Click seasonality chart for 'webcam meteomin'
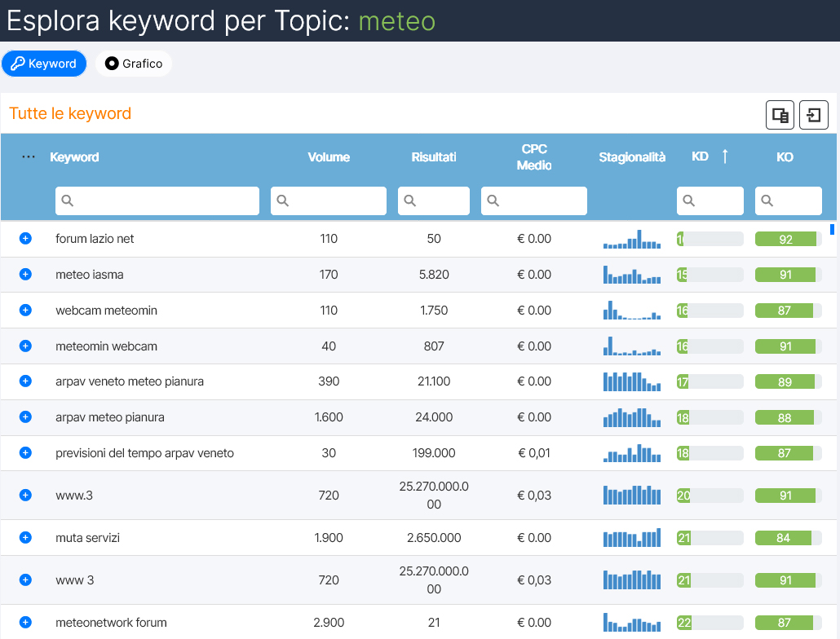 point(632,311)
